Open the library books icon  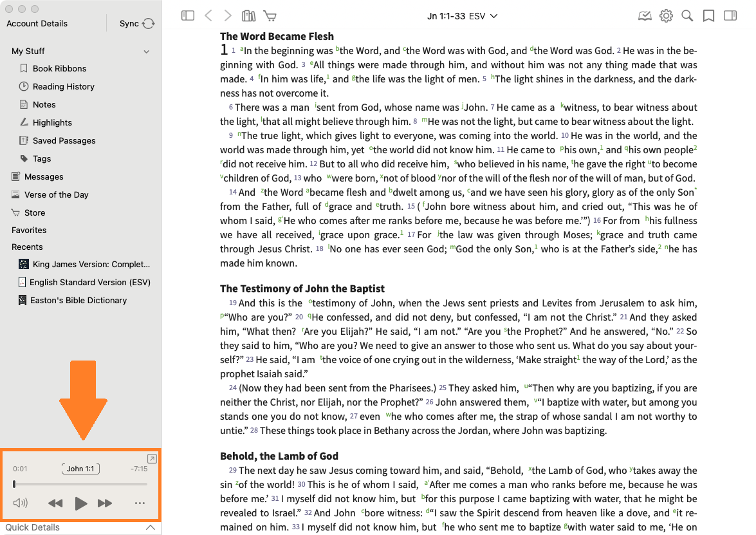(x=248, y=15)
